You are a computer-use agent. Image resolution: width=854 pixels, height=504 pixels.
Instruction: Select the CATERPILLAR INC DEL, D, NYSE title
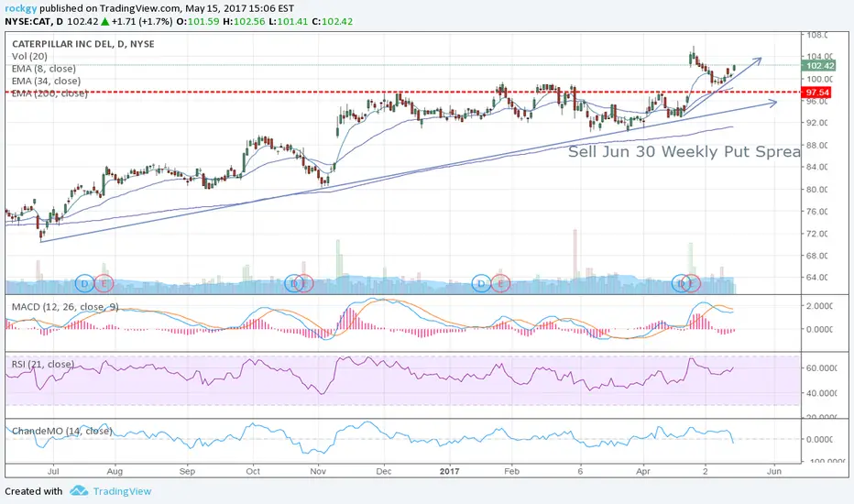(82, 44)
